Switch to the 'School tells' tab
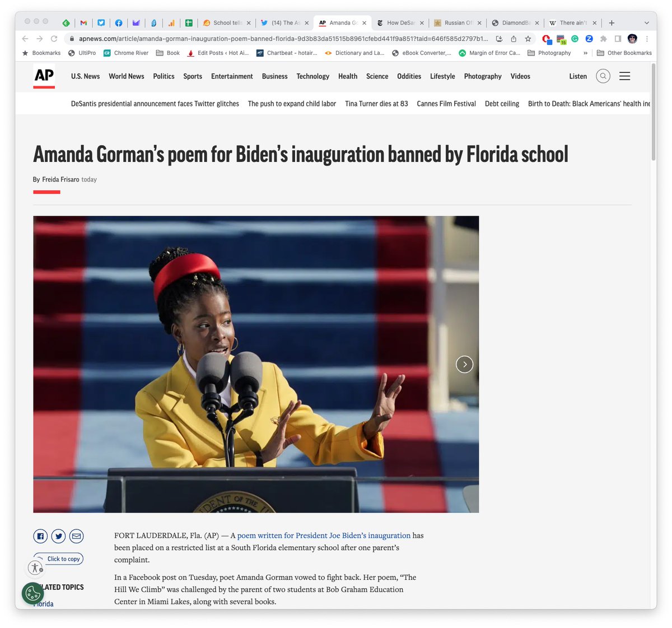Viewport: 672px width, 628px height. tap(227, 23)
